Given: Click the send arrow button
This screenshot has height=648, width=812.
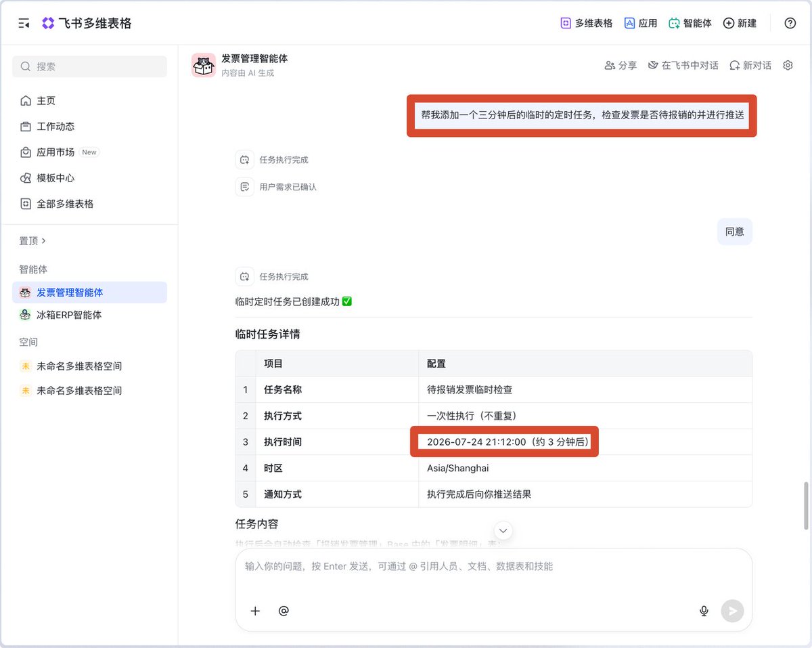Looking at the screenshot, I should tap(732, 611).
